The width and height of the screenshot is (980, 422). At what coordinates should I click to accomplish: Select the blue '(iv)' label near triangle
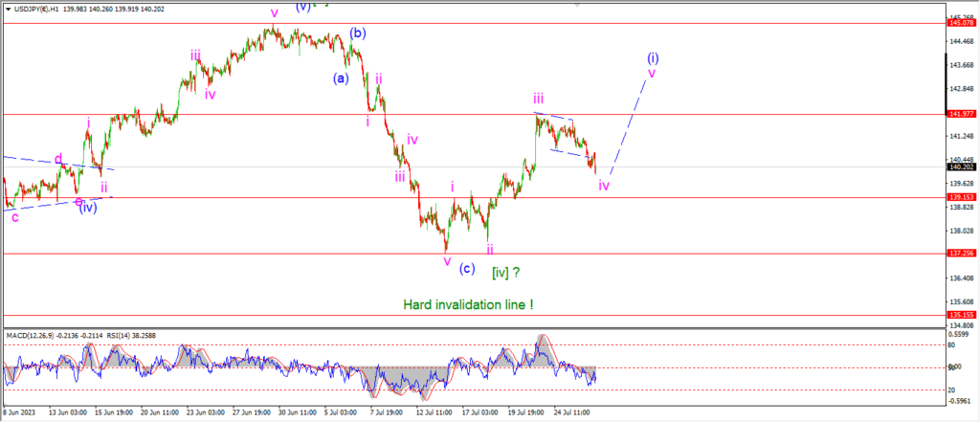point(87,208)
